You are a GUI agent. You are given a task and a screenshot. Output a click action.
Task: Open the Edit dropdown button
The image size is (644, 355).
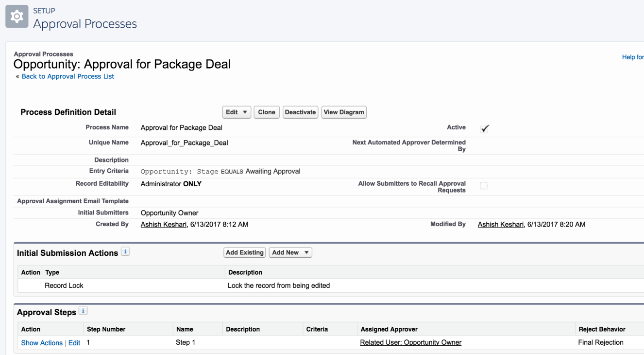(x=237, y=112)
